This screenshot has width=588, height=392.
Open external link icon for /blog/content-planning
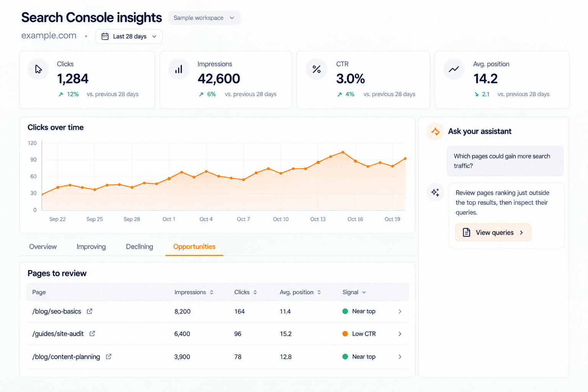[x=109, y=357]
